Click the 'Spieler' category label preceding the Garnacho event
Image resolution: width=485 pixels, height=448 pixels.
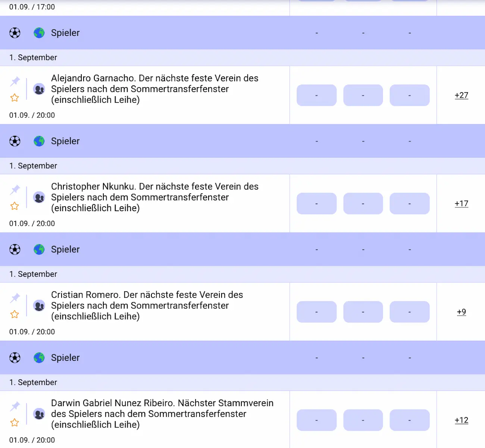coord(65,33)
